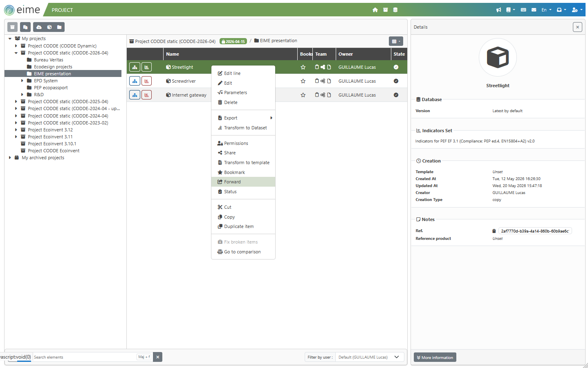
Task: Open the table view mode dropdown
Action: click(x=396, y=41)
